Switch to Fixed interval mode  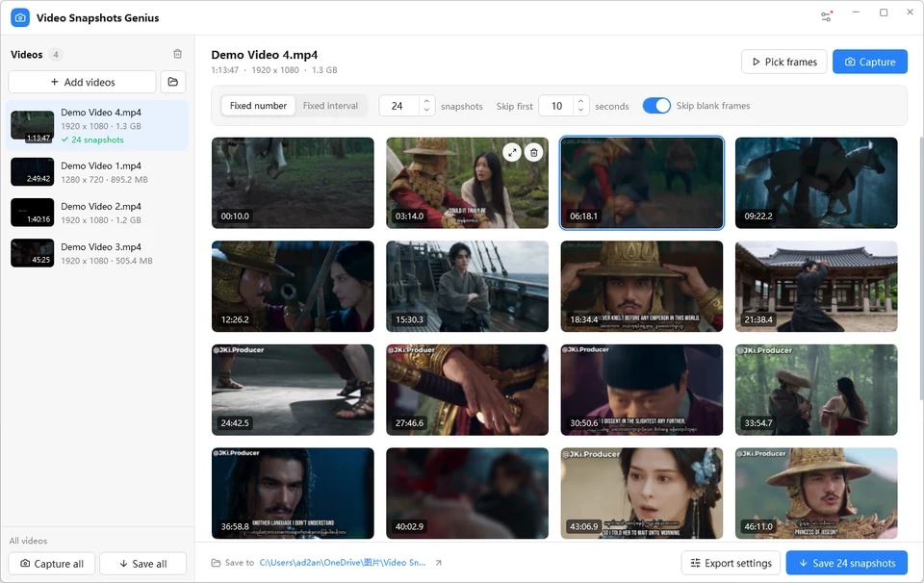[x=330, y=106]
